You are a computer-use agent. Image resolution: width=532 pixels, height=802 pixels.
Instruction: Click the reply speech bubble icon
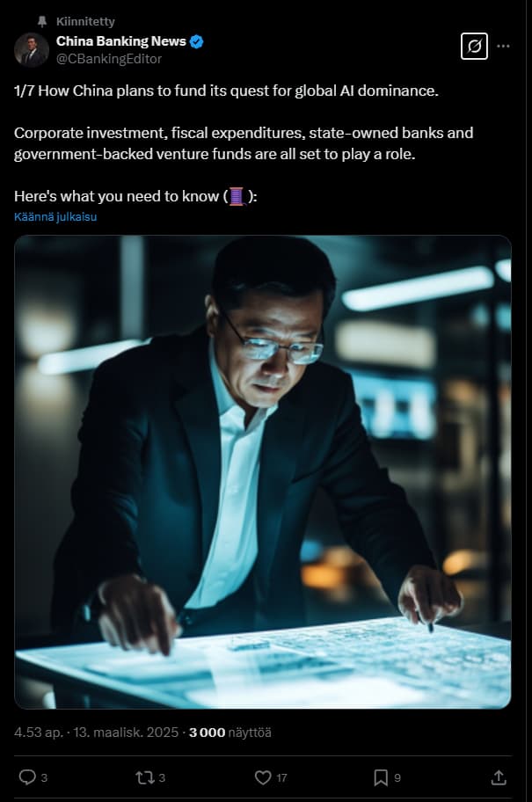point(27,777)
